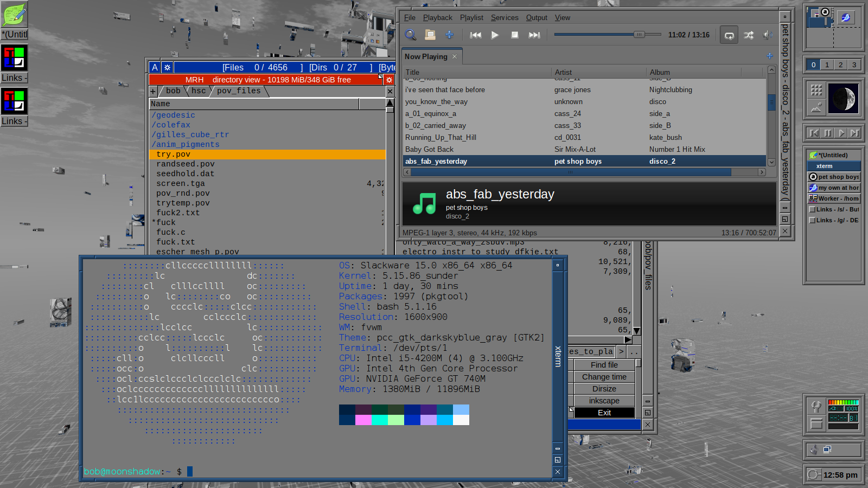The image size is (868, 488).
Task: Open the search tool in the music player
Action: point(411,35)
